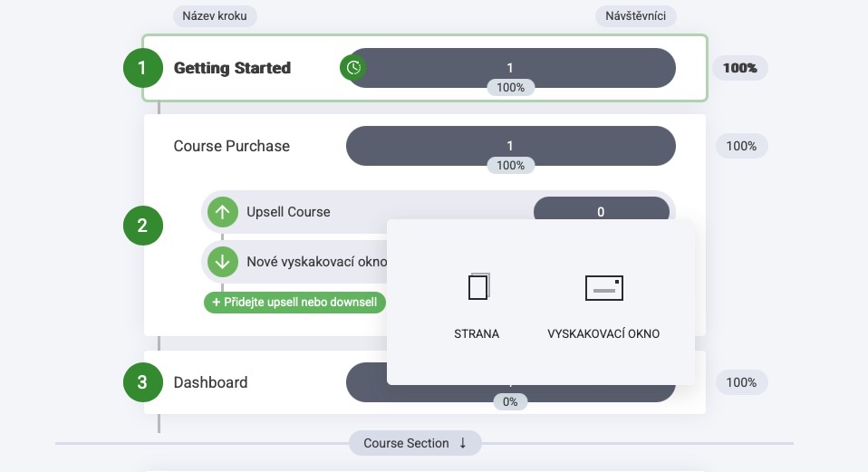
Task: Click the green clock icon on Getting Started
Action: click(353, 68)
